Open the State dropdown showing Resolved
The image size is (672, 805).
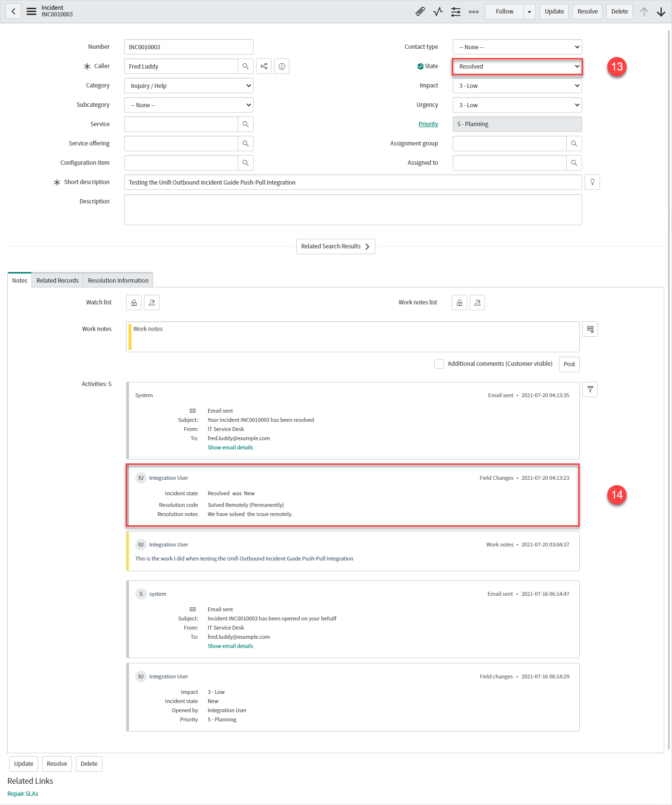coord(517,67)
